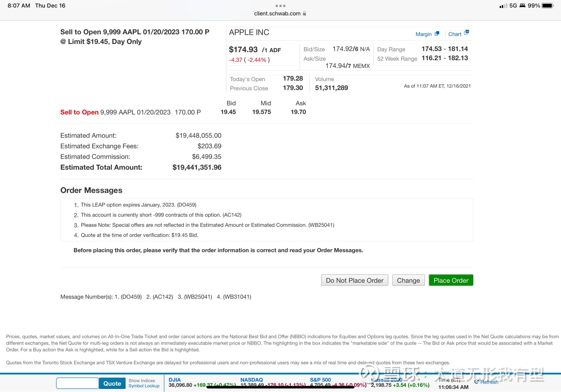Tap the sleep focus bed icon
This screenshot has width=561, height=392.
click(522, 6)
